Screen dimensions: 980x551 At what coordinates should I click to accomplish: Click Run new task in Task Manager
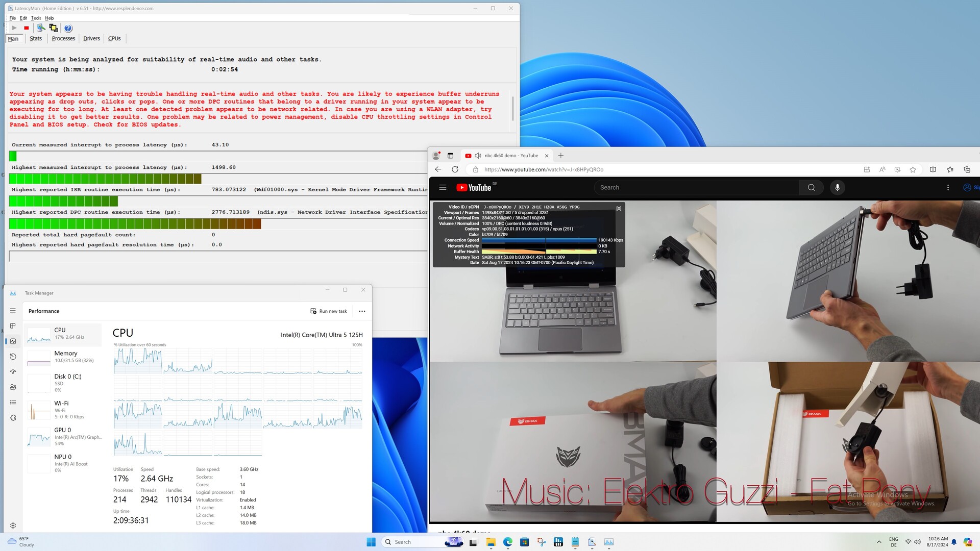point(329,311)
